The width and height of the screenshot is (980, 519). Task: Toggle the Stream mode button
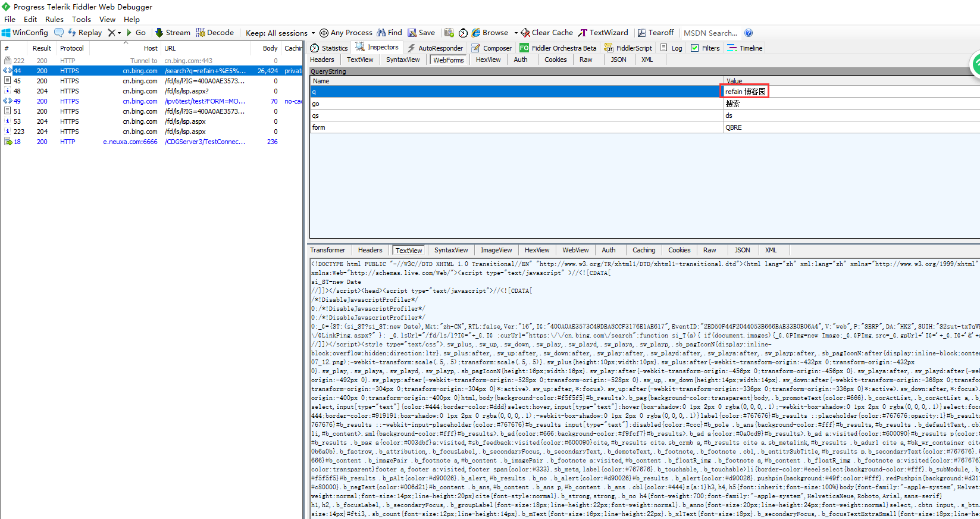pyautogui.click(x=173, y=33)
